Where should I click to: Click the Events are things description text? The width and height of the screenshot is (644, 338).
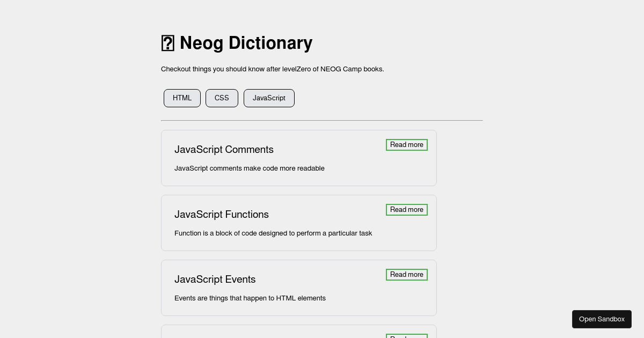coord(250,298)
